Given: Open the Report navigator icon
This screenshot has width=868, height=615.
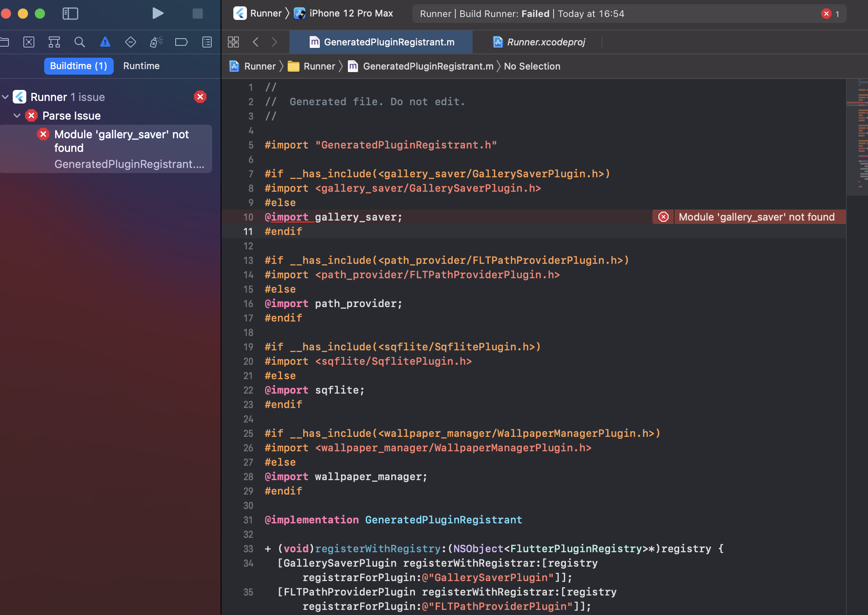Looking at the screenshot, I should click(x=207, y=42).
